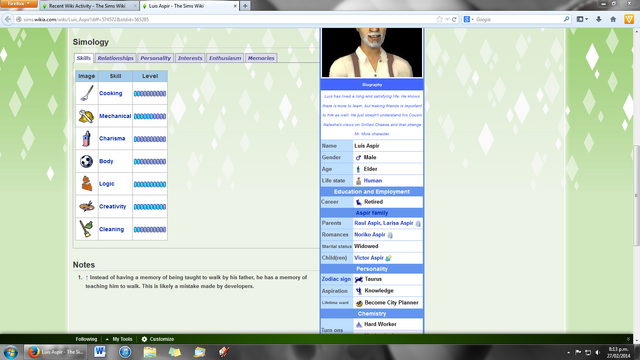The image size is (640, 360).
Task: Open the Victor Aspir link
Action: click(x=369, y=258)
